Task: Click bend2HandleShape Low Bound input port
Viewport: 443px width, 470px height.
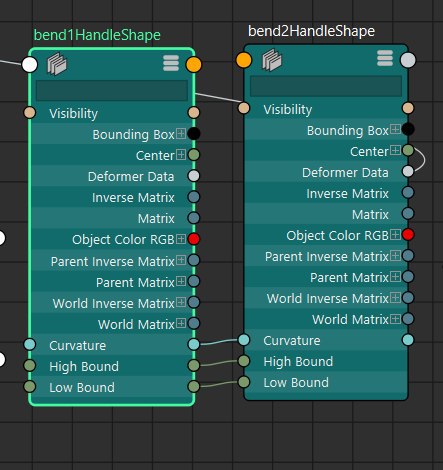Action: 244,382
